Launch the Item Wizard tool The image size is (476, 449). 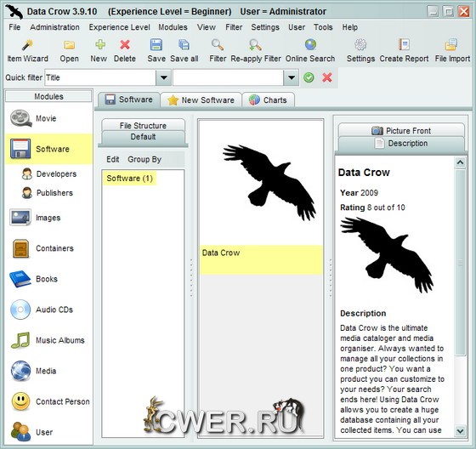[27, 51]
